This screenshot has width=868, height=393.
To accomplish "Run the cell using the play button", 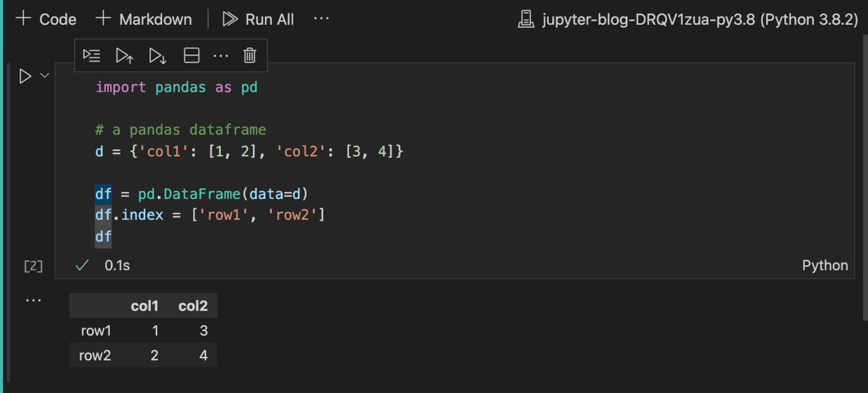I will [x=24, y=76].
